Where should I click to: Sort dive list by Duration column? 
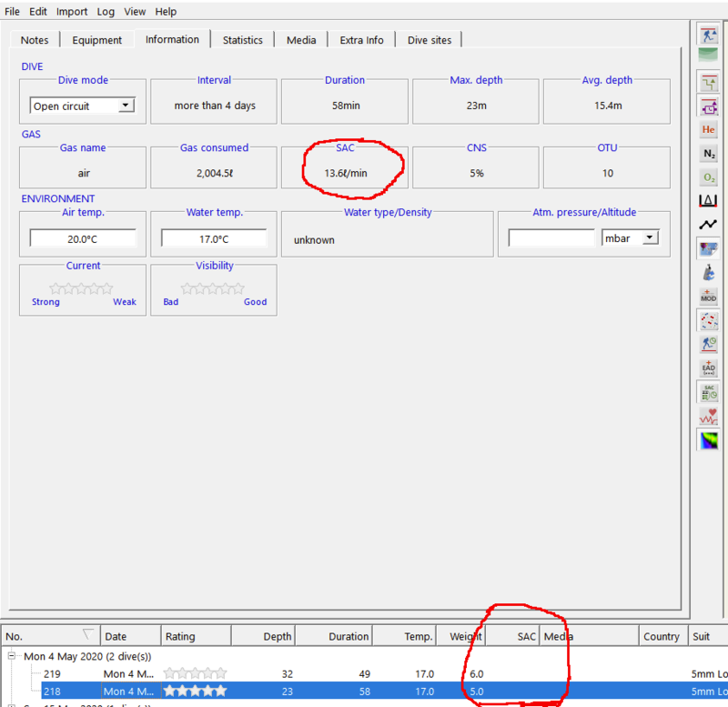(349, 637)
